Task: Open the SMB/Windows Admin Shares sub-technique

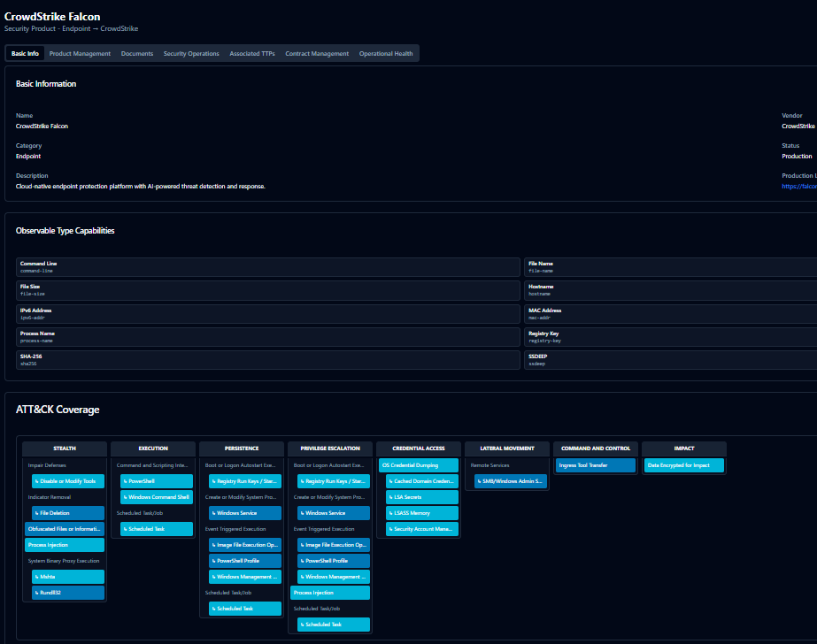Action: click(511, 481)
